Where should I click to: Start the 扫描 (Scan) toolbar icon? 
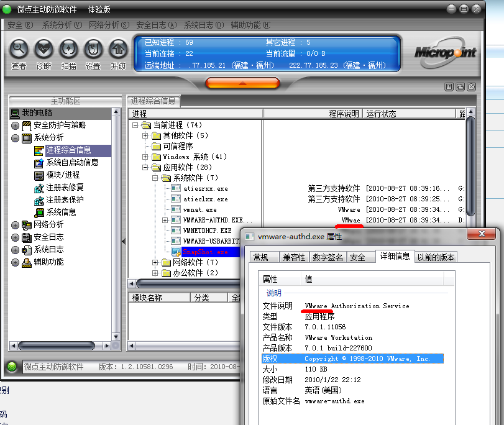pos(68,50)
